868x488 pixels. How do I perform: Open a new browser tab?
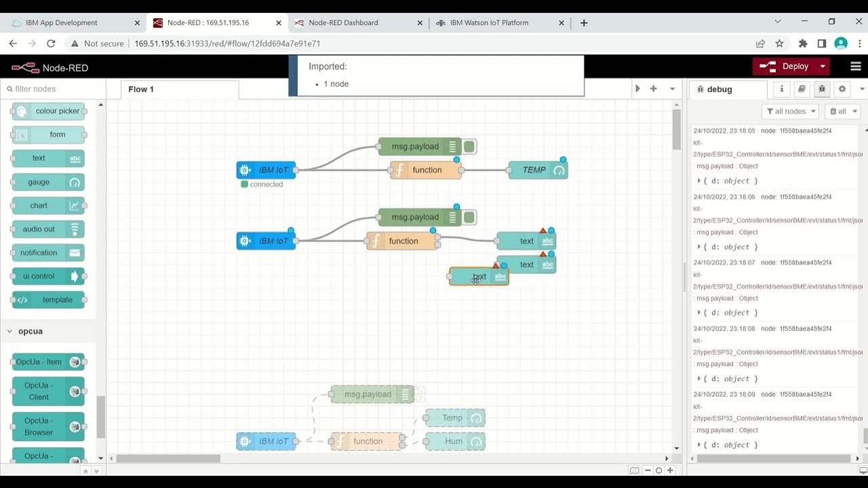tap(584, 22)
